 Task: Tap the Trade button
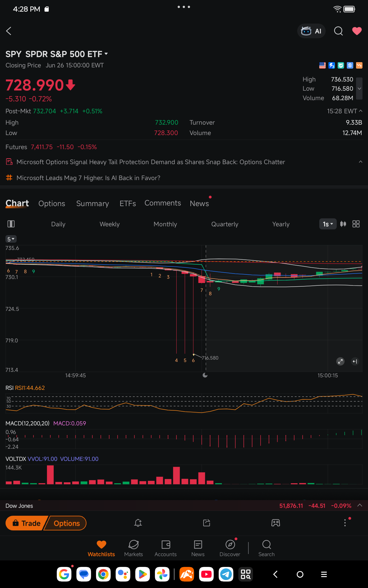point(27,523)
